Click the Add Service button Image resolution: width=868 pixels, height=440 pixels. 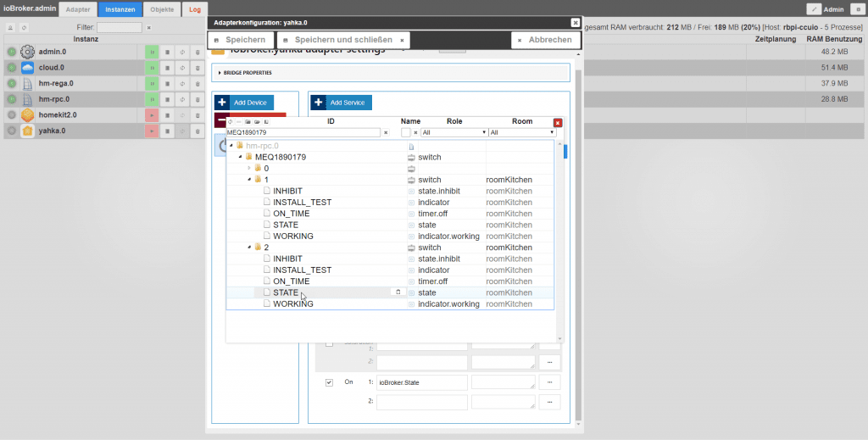click(x=341, y=103)
